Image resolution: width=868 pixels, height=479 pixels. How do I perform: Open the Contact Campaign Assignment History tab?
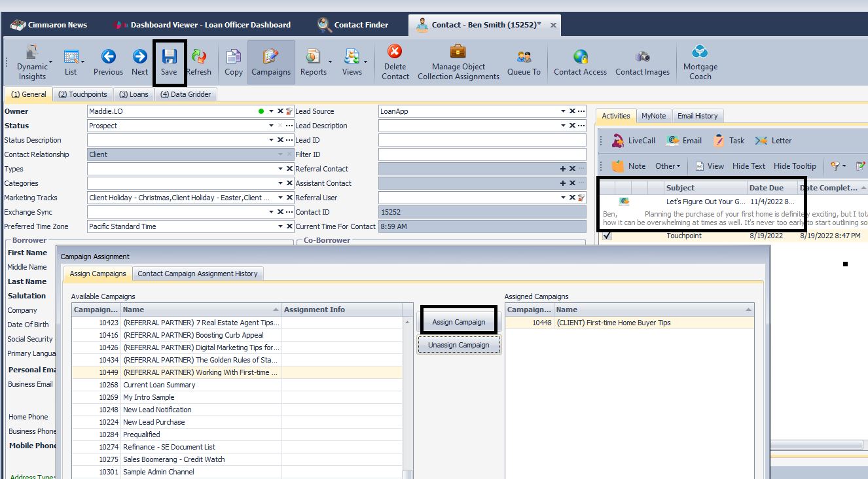click(x=198, y=274)
